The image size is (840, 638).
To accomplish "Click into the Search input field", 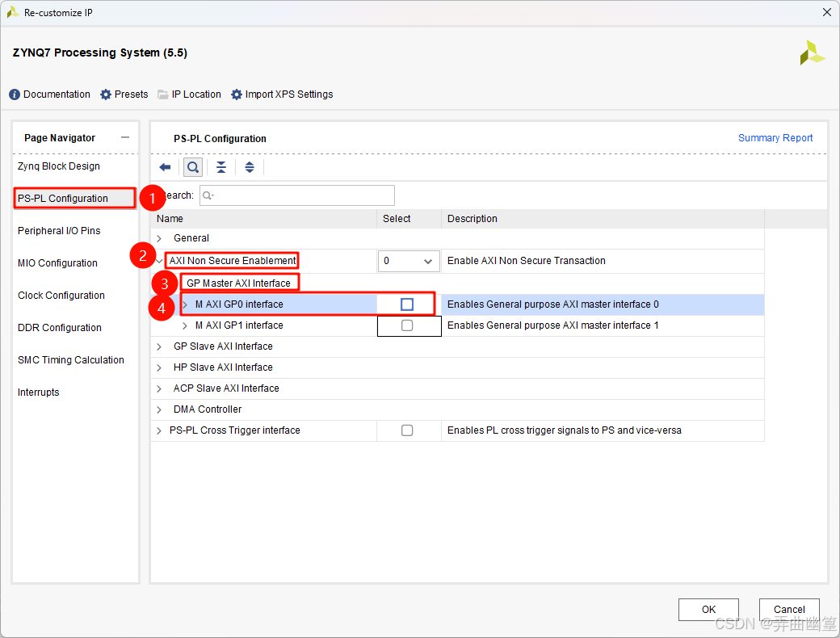I will [x=297, y=195].
